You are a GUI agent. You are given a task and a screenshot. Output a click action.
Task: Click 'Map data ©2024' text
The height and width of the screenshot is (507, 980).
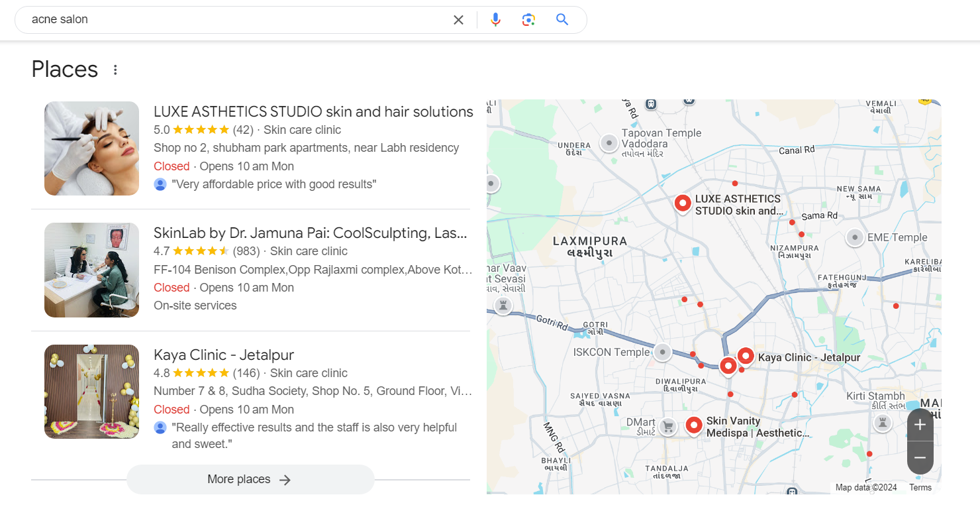pyautogui.click(x=866, y=488)
